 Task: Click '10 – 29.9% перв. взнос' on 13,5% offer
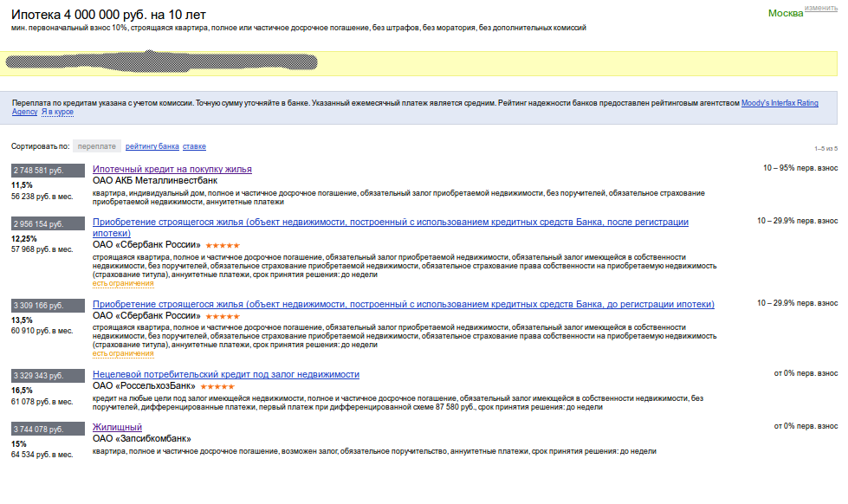click(x=797, y=303)
